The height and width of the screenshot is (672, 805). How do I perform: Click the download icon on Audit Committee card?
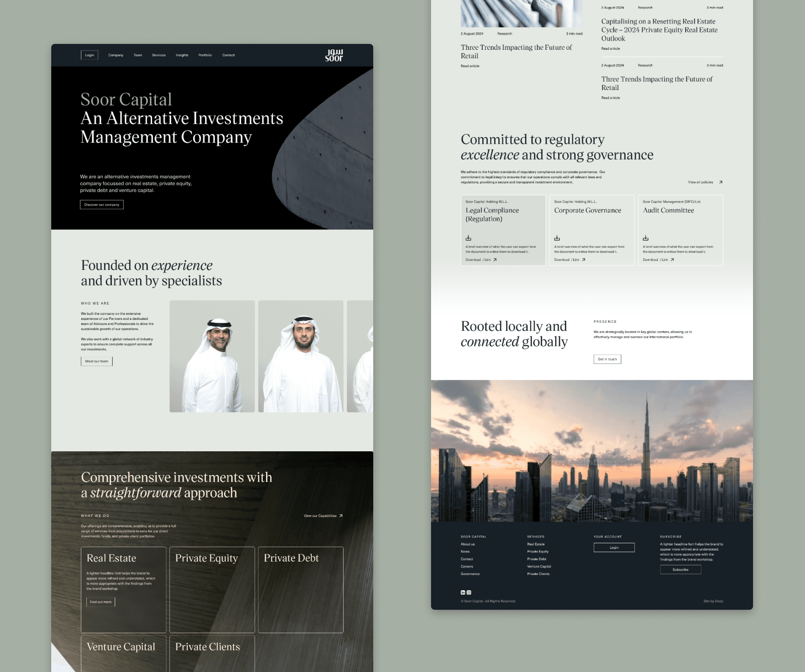pos(645,238)
